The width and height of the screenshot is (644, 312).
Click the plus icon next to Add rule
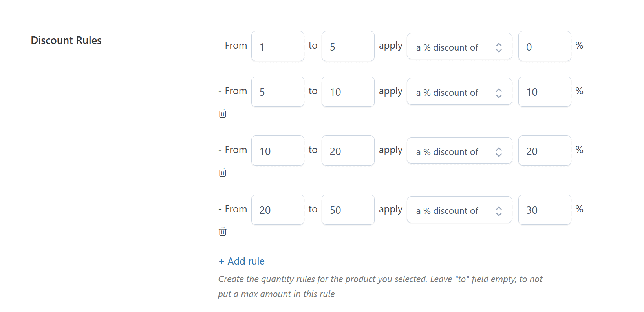click(221, 261)
